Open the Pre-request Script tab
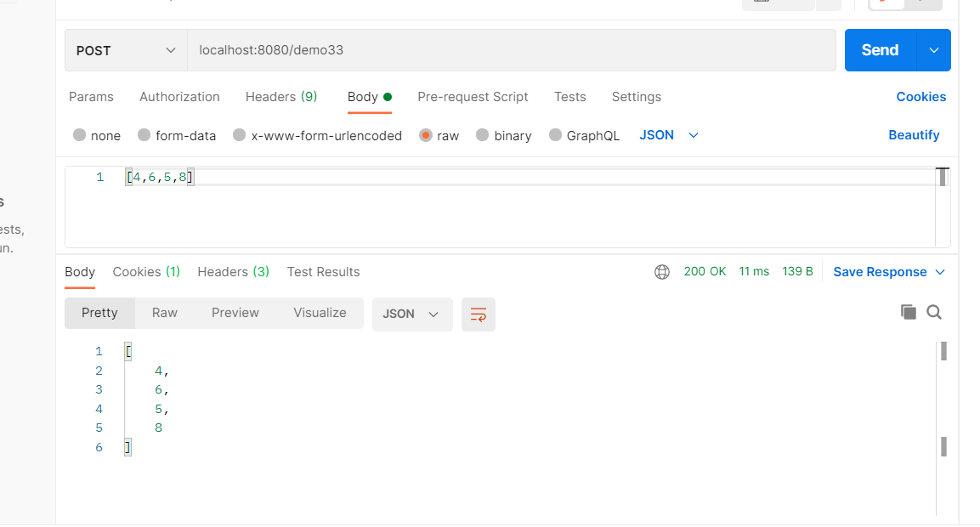The width and height of the screenshot is (980, 527). [473, 97]
